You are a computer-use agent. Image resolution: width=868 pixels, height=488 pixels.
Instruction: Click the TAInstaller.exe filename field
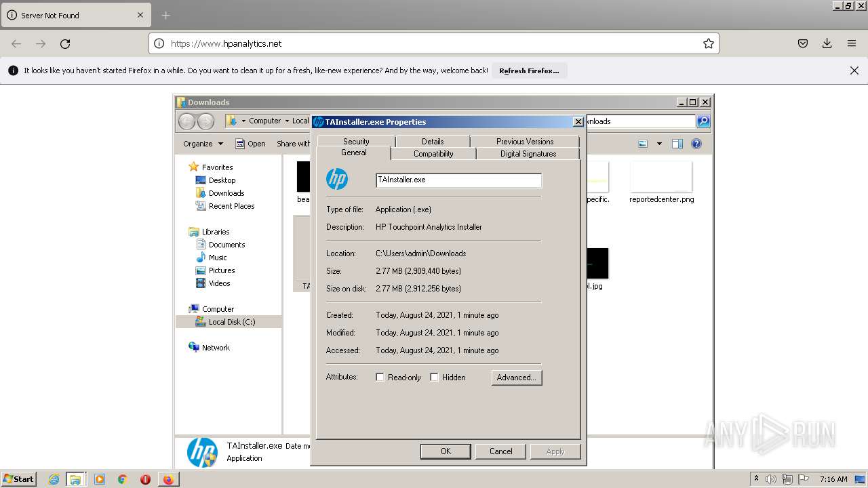coord(458,180)
